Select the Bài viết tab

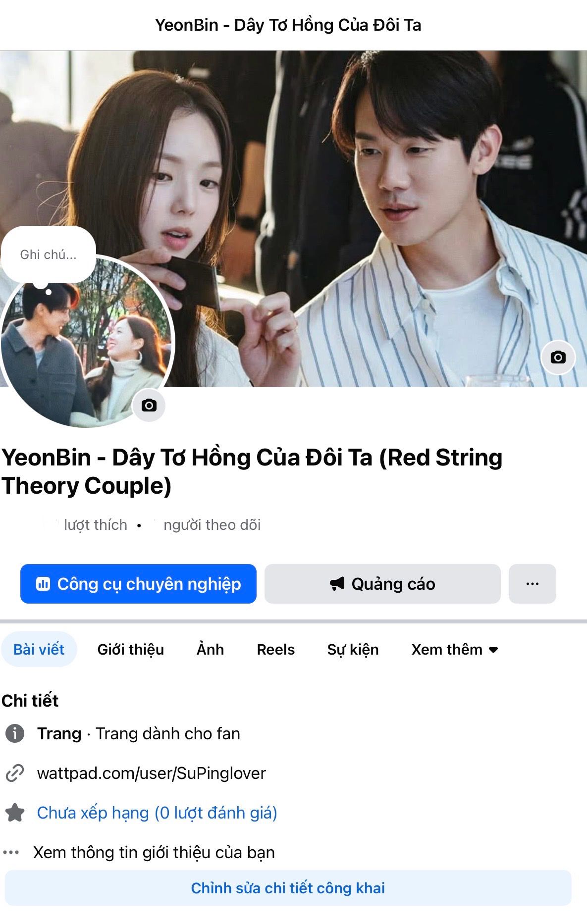click(x=39, y=649)
